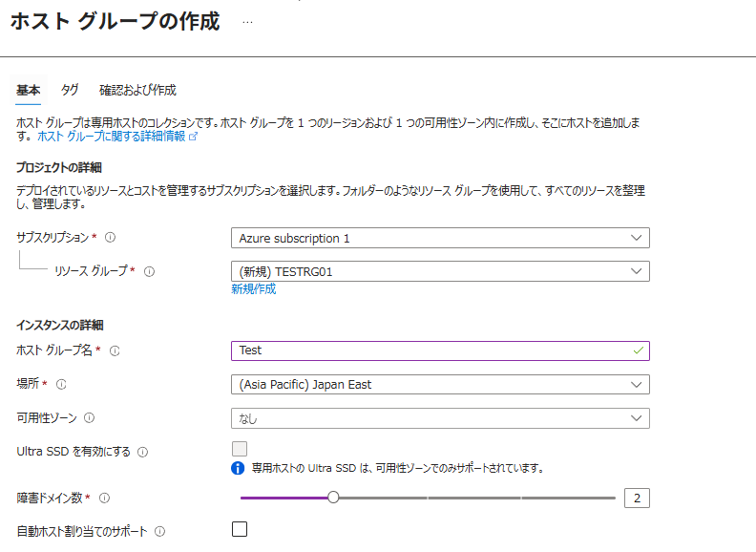Click the 新規作成 link under resource group
The image size is (756, 552).
point(254,289)
